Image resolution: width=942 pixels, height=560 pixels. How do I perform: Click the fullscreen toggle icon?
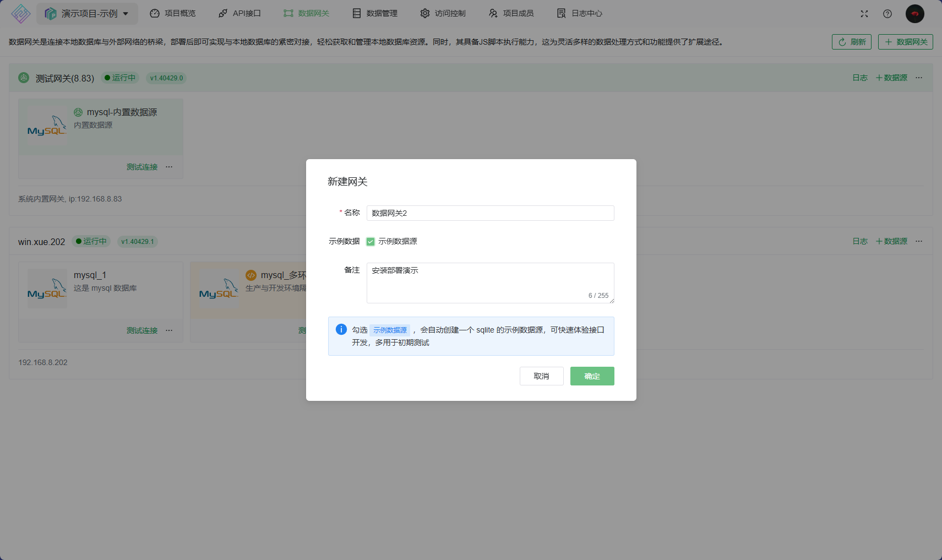pos(864,14)
